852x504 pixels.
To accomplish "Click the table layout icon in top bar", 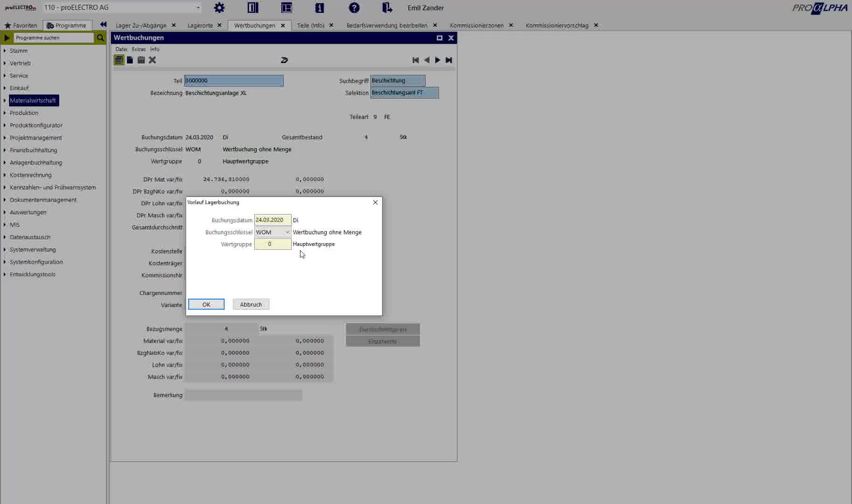I will point(286,8).
